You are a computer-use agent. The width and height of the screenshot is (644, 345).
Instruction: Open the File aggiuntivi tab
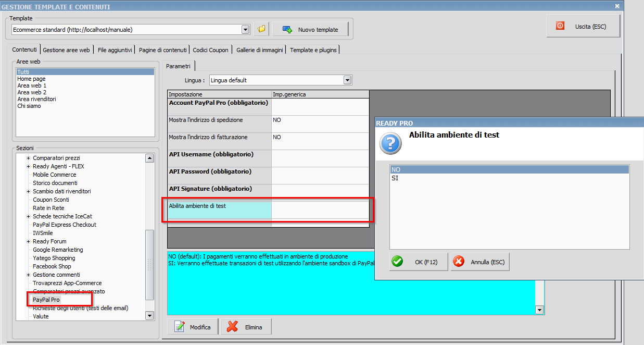coord(115,50)
